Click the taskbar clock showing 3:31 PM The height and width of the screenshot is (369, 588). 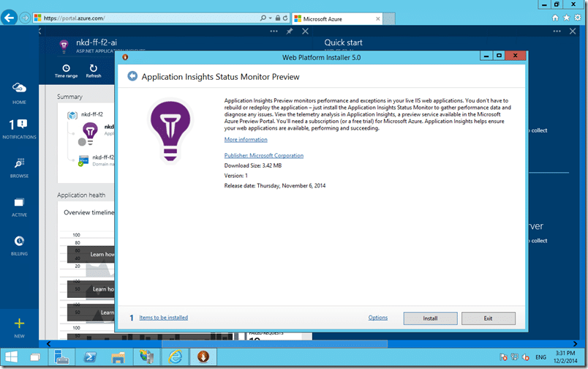pos(565,357)
